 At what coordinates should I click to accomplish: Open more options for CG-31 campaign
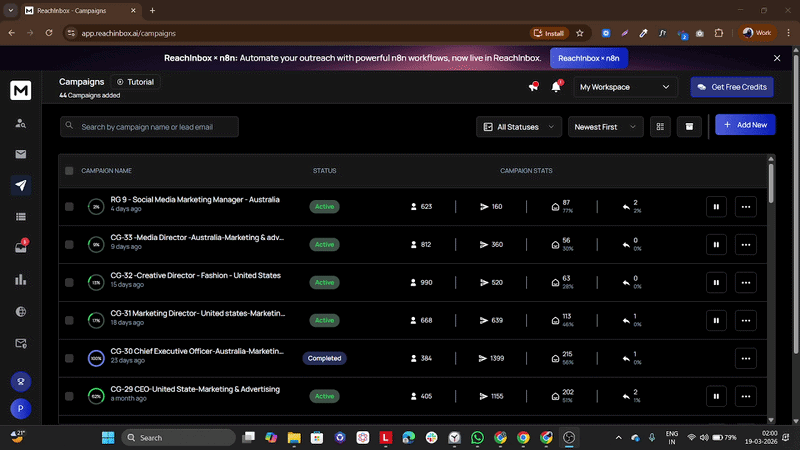745,320
